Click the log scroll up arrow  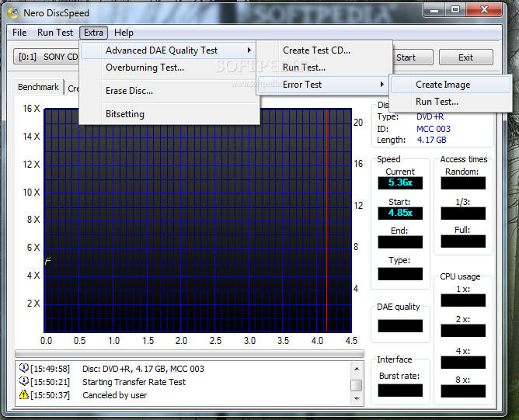(357, 369)
